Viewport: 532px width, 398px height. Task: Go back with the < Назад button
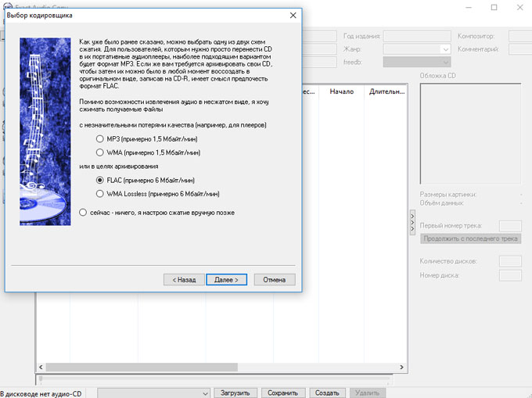(x=182, y=279)
